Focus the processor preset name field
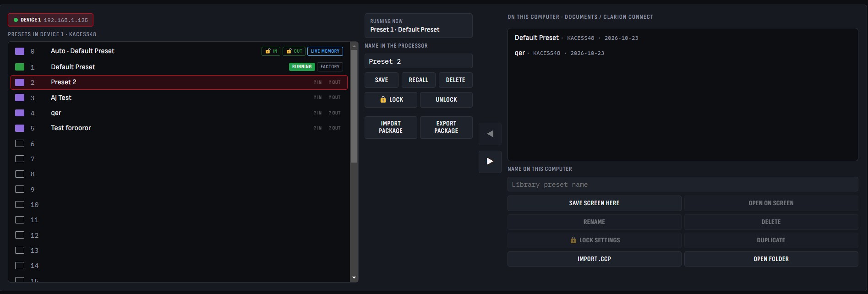Screen dimensions: 868x294 [x=419, y=61]
